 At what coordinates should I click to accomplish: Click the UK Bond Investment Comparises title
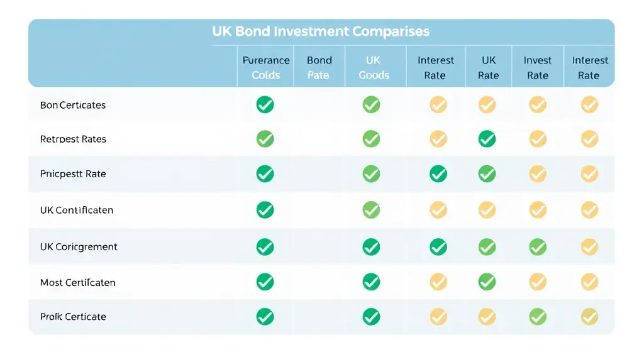[x=321, y=31]
